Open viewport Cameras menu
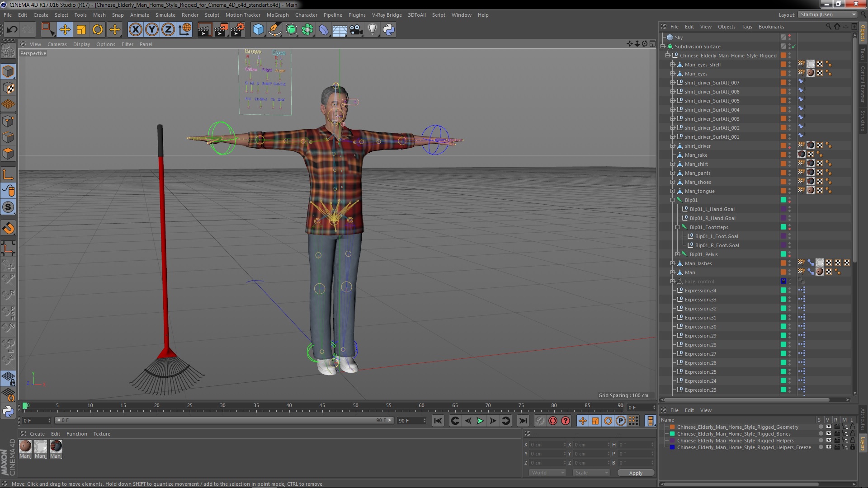Image resolution: width=868 pixels, height=488 pixels. coord(57,44)
